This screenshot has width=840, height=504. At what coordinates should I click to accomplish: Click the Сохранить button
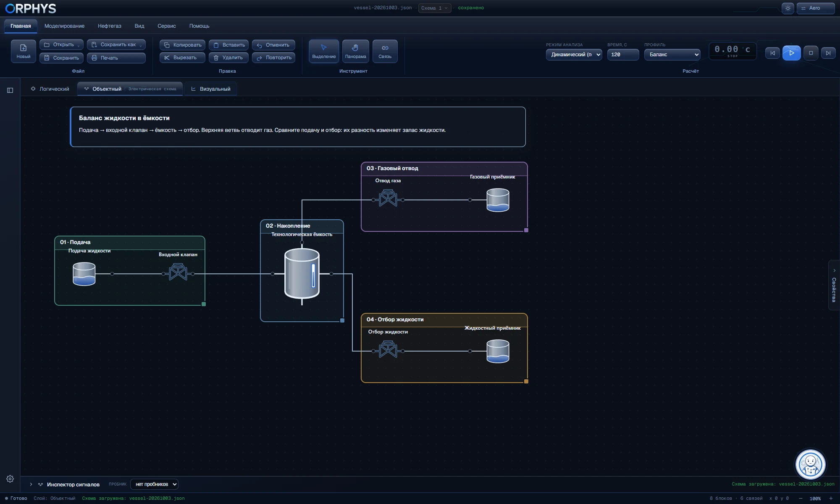[x=62, y=58]
